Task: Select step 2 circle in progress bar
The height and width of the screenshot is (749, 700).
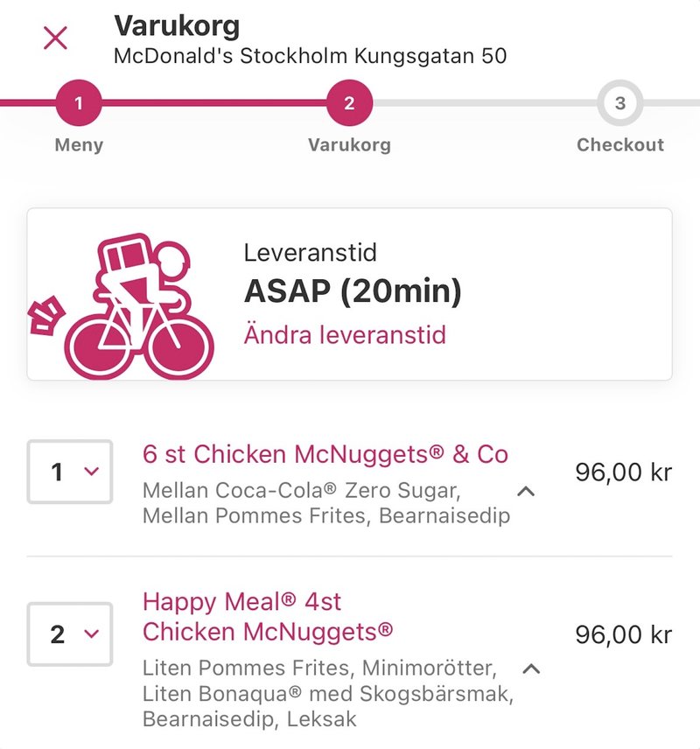Action: click(x=349, y=102)
